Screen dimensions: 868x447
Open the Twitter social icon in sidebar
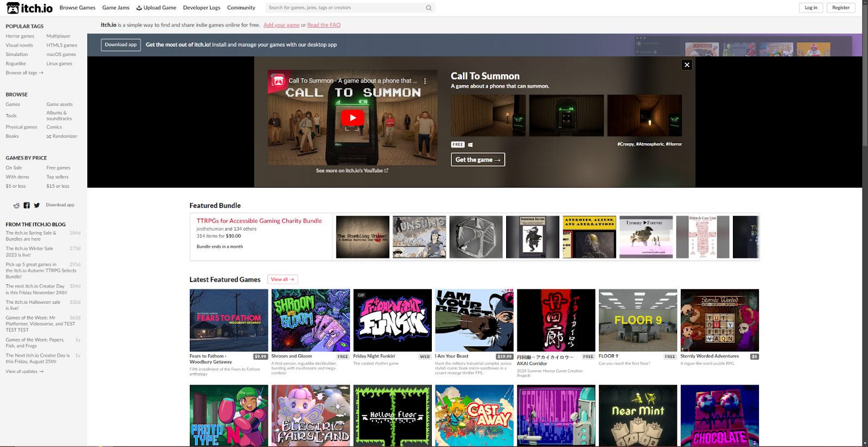37,206
